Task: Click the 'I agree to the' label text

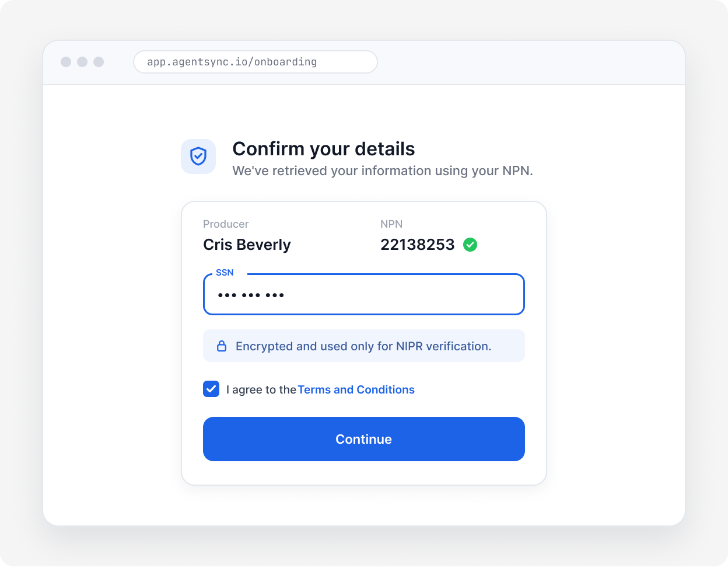Action: coord(261,389)
